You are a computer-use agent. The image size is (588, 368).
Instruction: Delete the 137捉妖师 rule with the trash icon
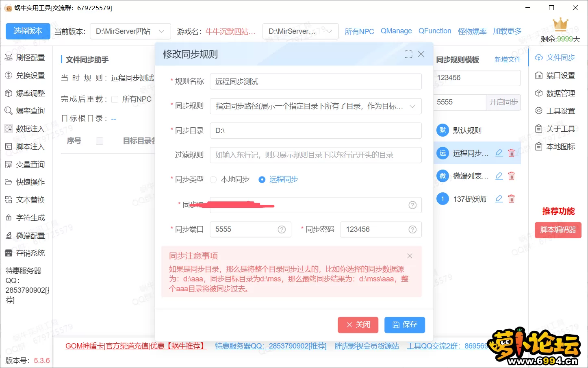coord(512,198)
